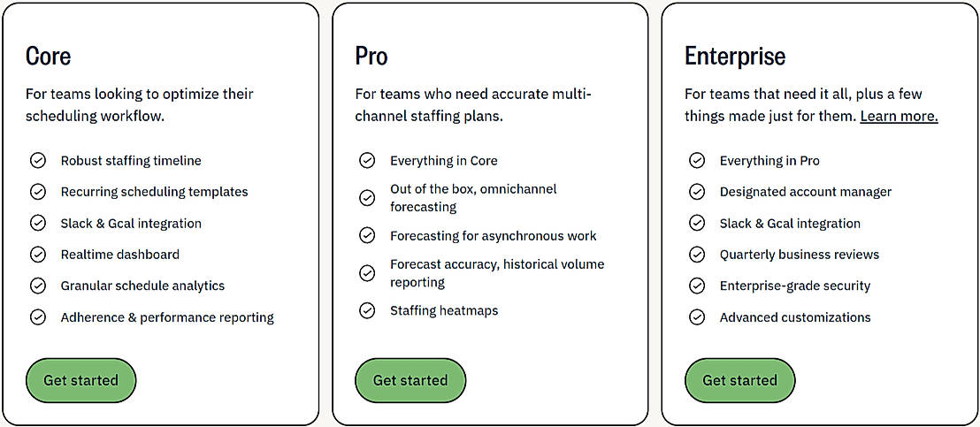Click check icon for Granular schedule analytics
The image size is (980, 427).
point(38,286)
